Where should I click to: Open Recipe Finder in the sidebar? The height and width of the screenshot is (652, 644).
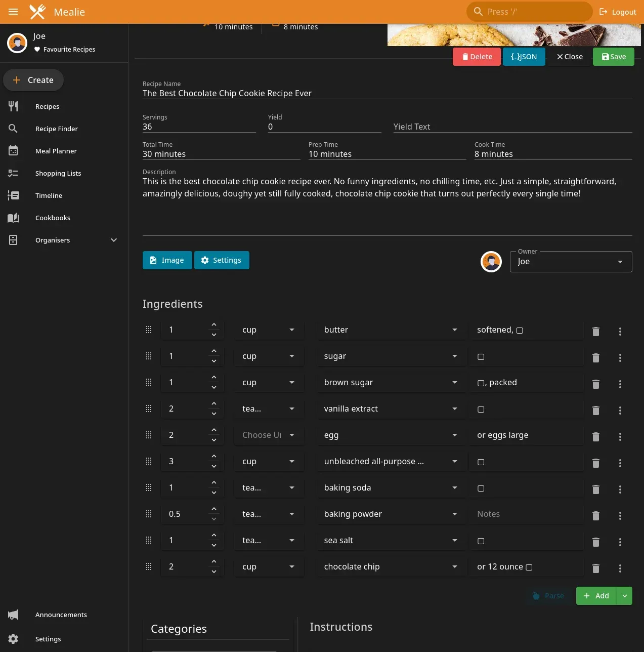(64, 129)
